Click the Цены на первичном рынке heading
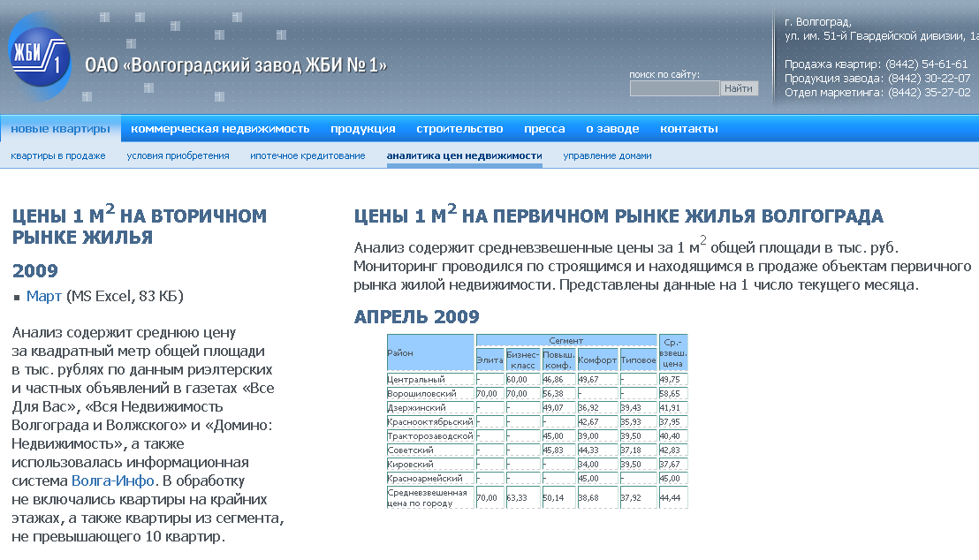The height and width of the screenshot is (560, 979). point(619,216)
